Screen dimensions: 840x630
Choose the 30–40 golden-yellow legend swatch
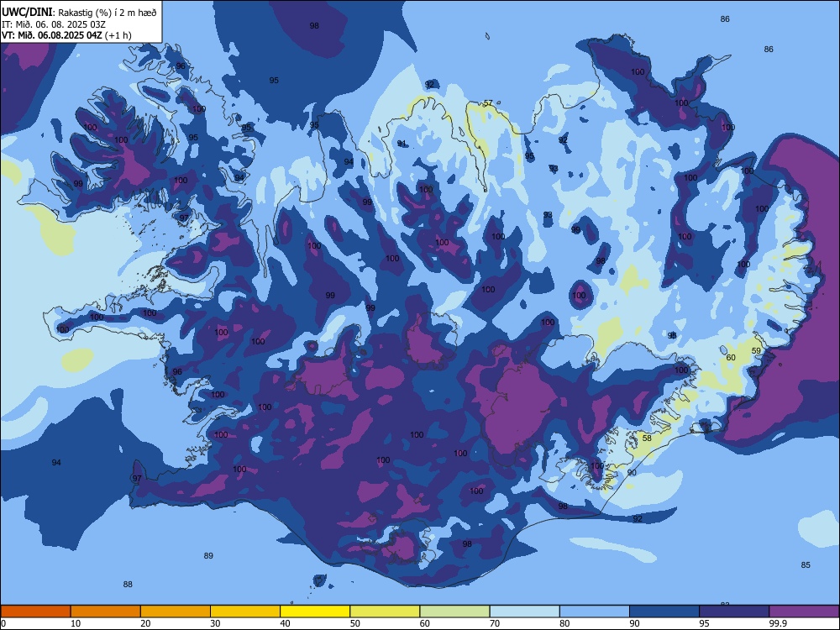coord(245,612)
